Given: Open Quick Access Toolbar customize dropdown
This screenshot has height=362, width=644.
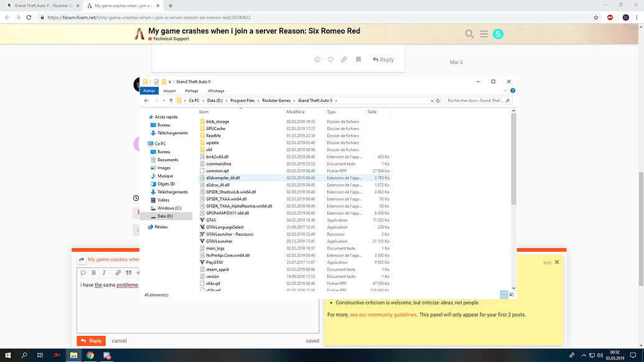Looking at the screenshot, I should pyautogui.click(x=170, y=81).
